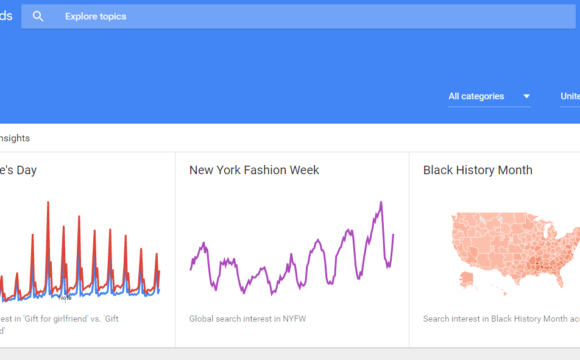Click the insights section heading
The image size is (580, 360).
[15, 138]
